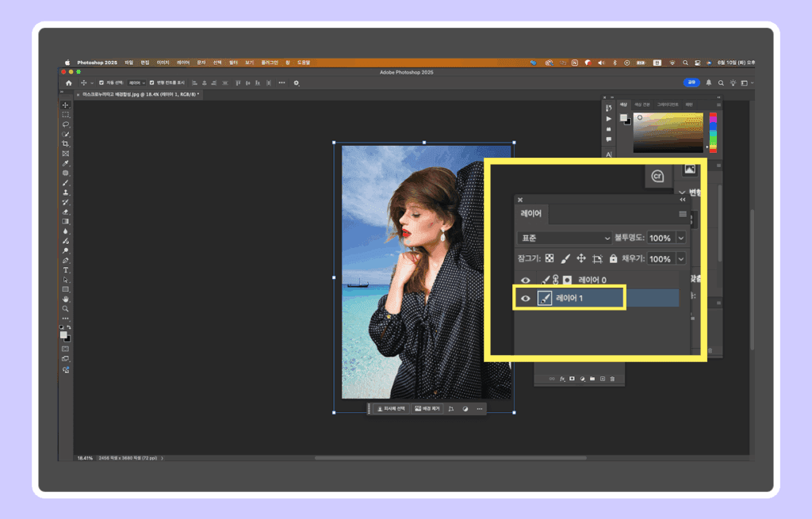Image resolution: width=812 pixels, height=519 pixels.
Task: Lock layer position in the Layers panel
Action: tap(581, 258)
